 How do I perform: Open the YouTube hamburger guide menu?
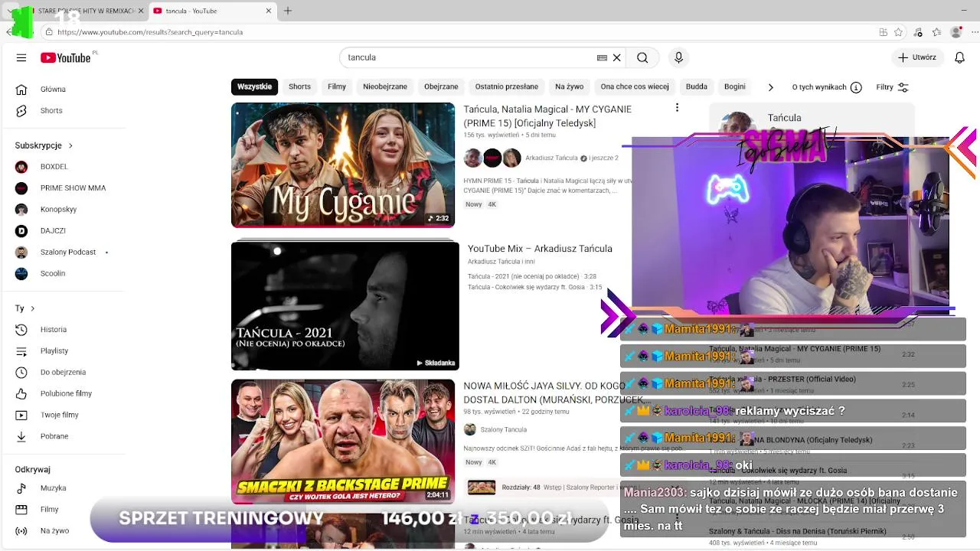click(x=21, y=57)
